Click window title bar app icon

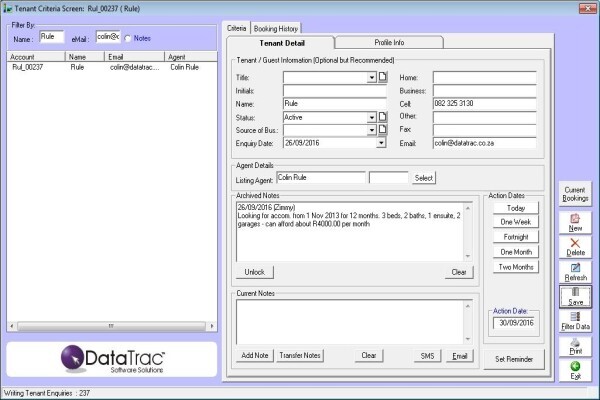[7, 8]
